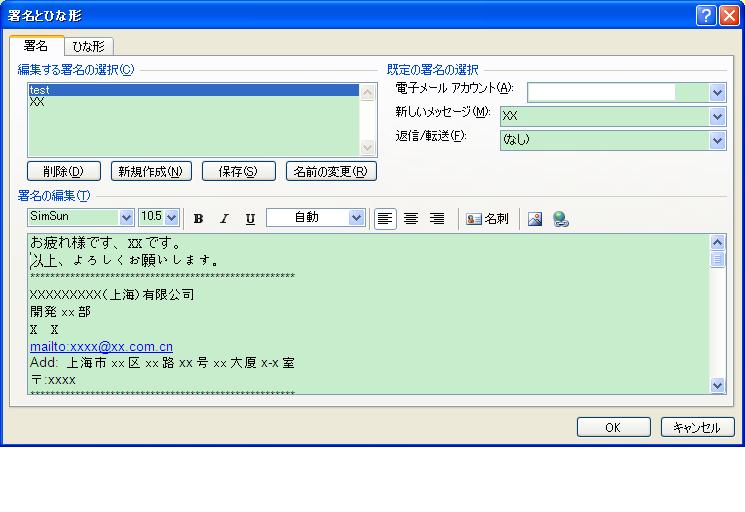Click signature editor scroll up arrow
The image size is (745, 512).
coord(717,242)
